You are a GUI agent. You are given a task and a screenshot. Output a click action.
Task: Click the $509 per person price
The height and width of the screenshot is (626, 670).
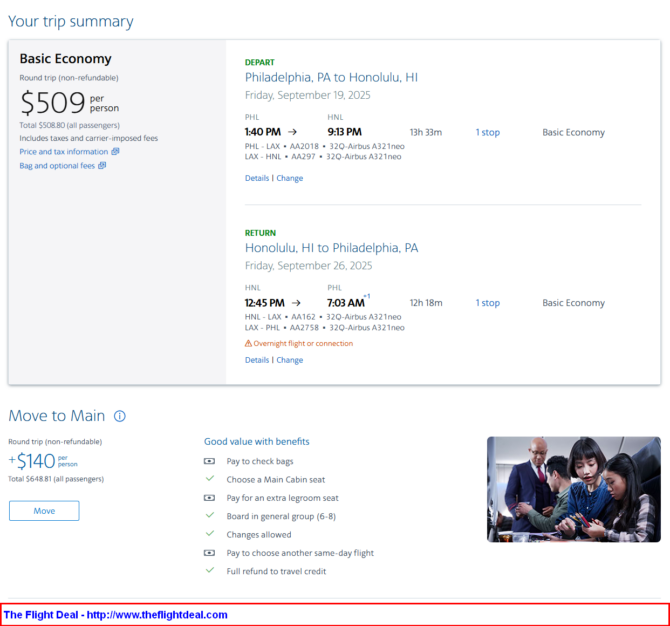[x=69, y=103]
